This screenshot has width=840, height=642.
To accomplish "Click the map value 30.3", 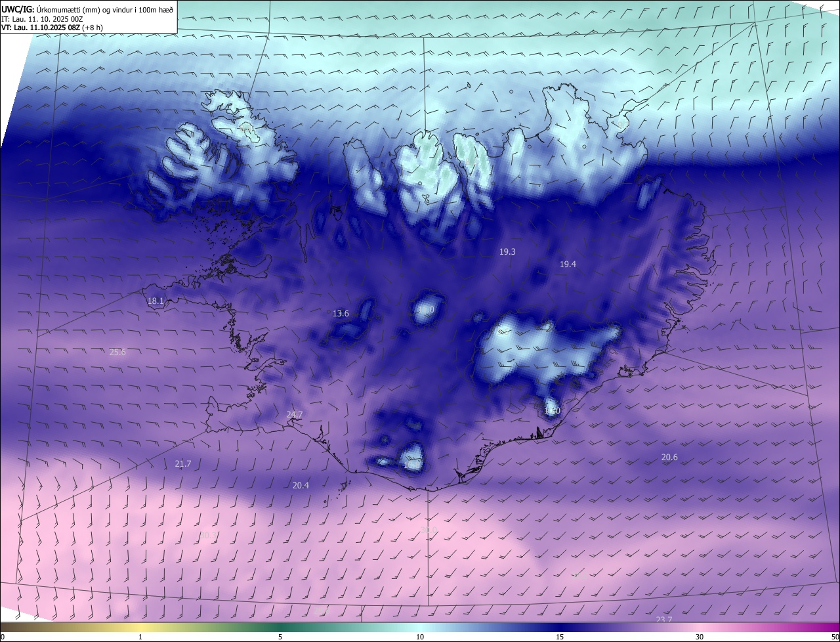I will [x=208, y=536].
